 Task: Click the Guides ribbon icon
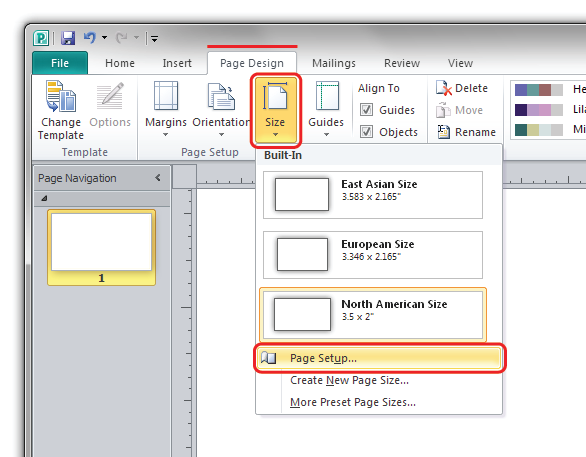pyautogui.click(x=327, y=96)
